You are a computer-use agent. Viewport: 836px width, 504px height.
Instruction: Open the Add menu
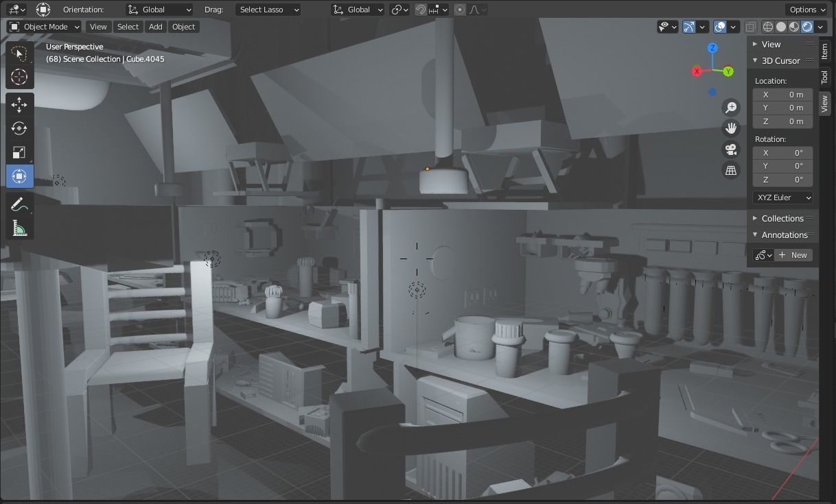click(x=156, y=27)
